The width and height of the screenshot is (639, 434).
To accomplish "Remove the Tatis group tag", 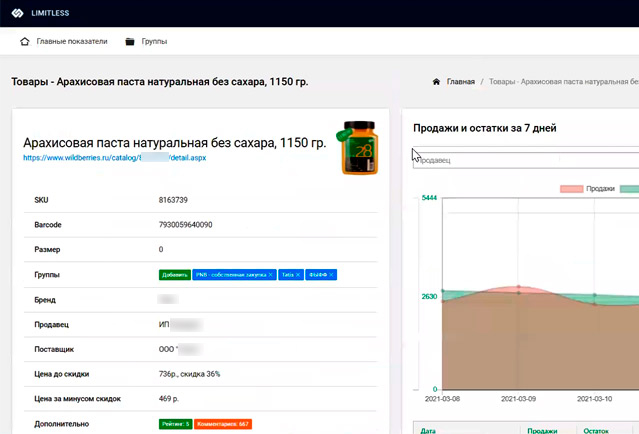I will 298,275.
